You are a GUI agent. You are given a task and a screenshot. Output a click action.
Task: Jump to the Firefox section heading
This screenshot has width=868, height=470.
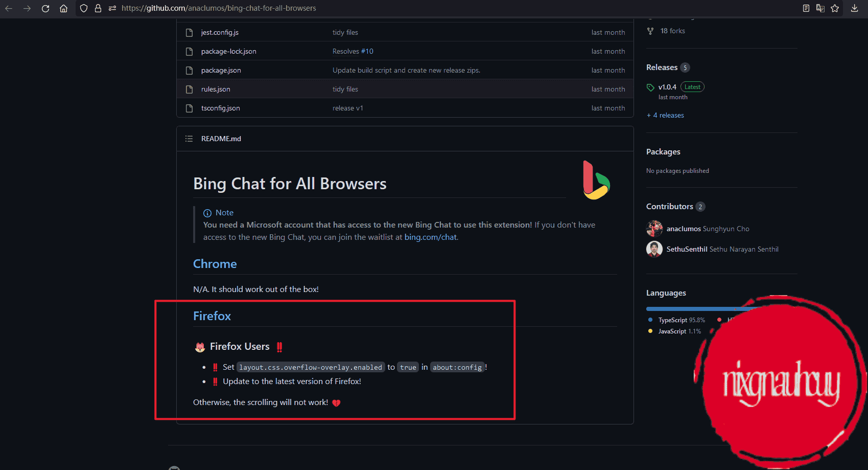[212, 316]
